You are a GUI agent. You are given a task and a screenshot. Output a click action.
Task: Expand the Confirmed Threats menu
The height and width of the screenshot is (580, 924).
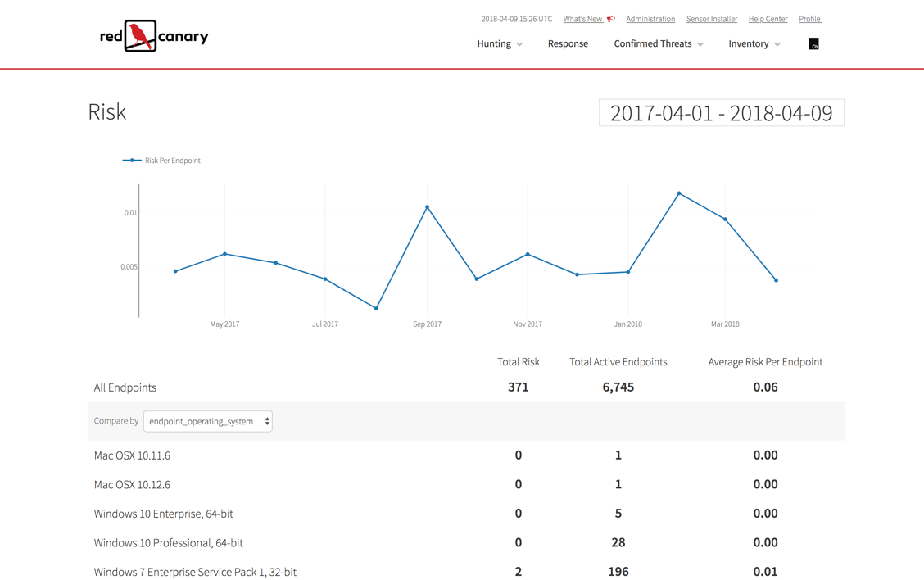(x=659, y=44)
